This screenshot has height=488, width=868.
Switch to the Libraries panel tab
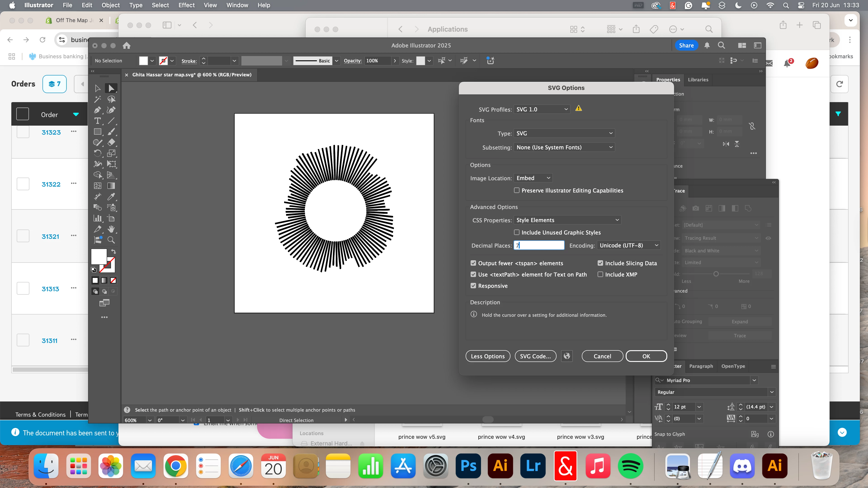(x=698, y=80)
